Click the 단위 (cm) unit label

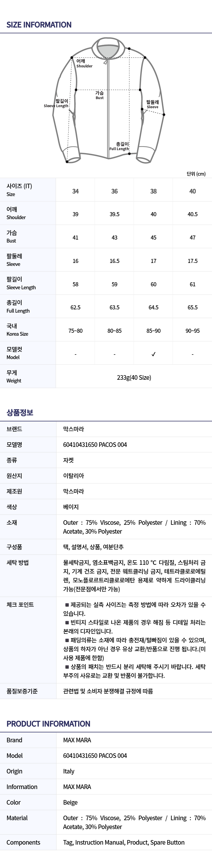pos(196,174)
